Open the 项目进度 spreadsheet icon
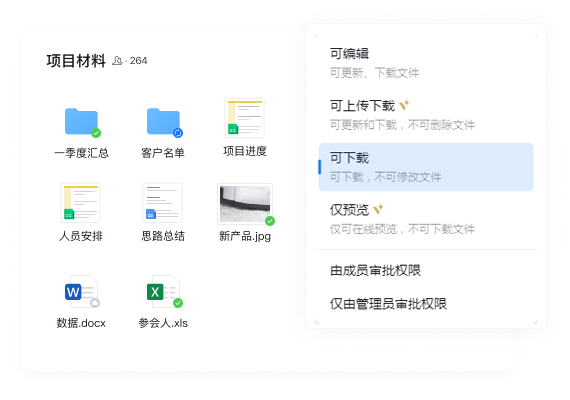This screenshot has width=570, height=400. click(245, 118)
